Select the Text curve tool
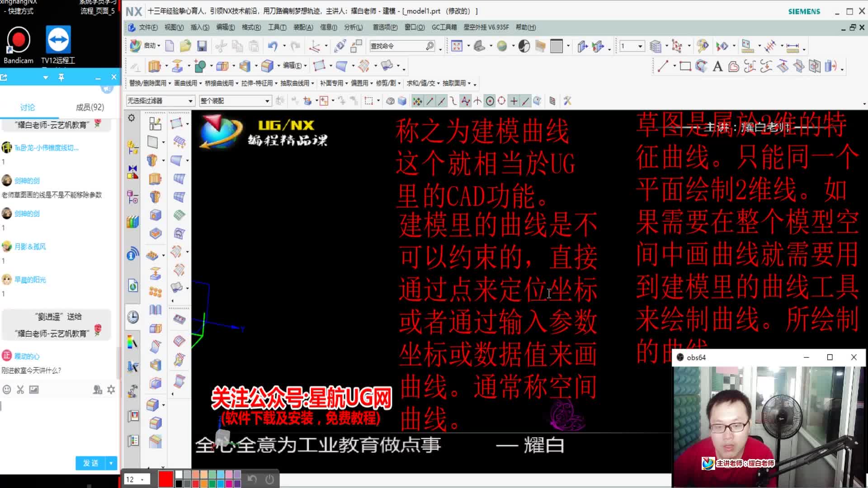 click(717, 66)
